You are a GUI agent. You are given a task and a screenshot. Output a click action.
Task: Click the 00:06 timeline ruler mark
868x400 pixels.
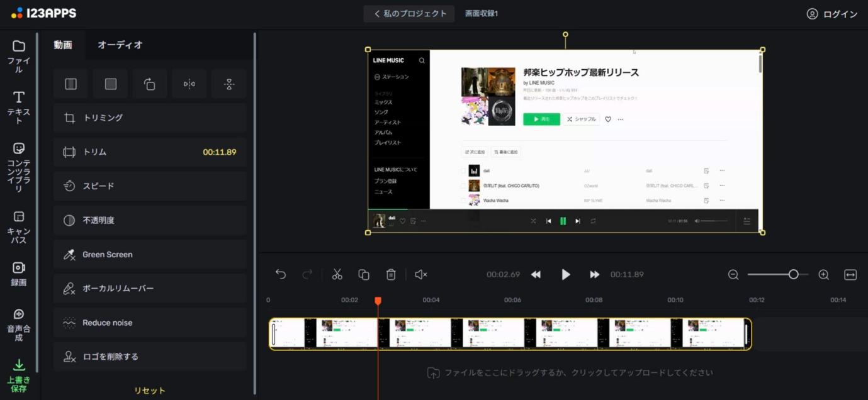[512, 300]
